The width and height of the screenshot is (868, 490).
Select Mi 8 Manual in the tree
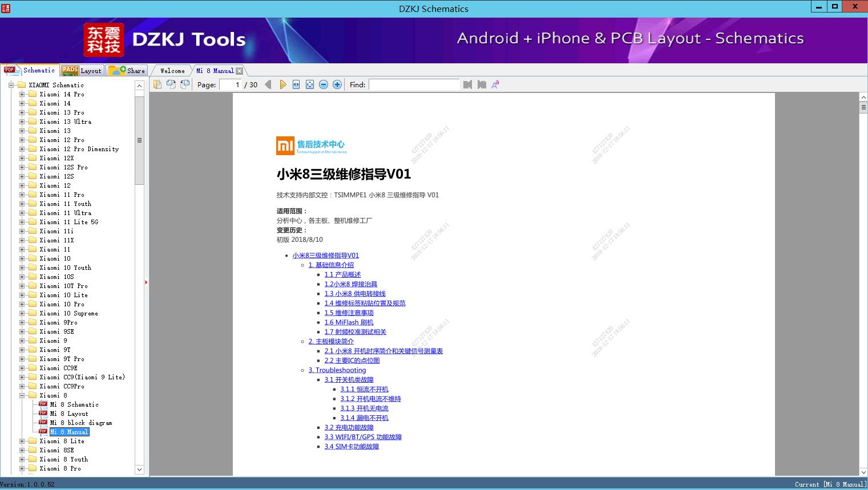point(69,432)
